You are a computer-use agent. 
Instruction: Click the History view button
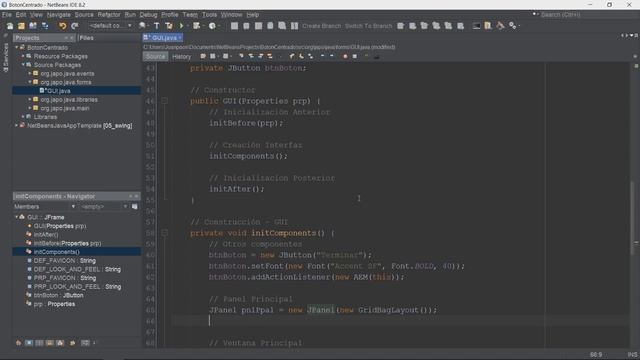182,56
